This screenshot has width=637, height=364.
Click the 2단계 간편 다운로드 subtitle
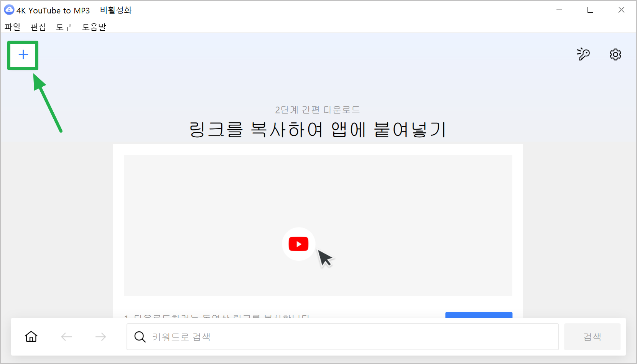point(318,110)
